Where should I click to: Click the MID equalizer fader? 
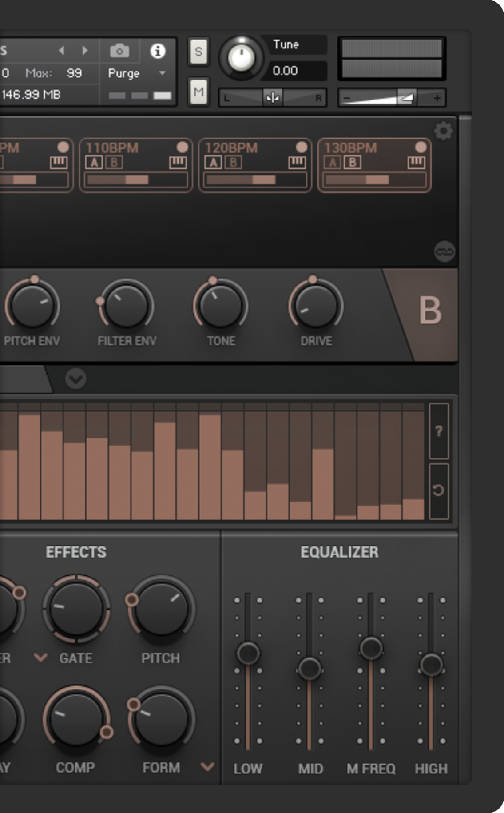point(310,668)
